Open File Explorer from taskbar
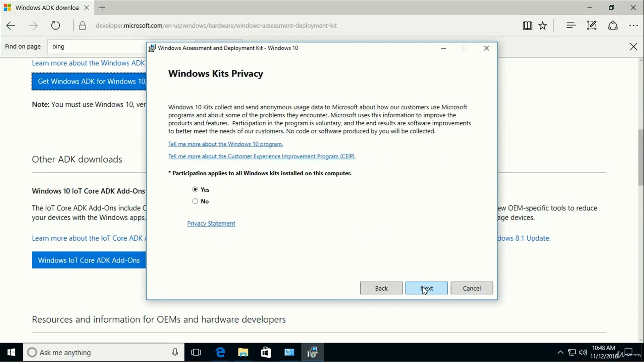The height and width of the screenshot is (362, 644). 243,352
